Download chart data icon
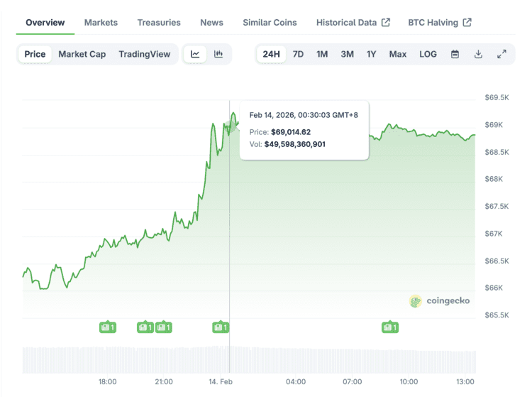The width and height of the screenshot is (532, 397). tap(478, 54)
